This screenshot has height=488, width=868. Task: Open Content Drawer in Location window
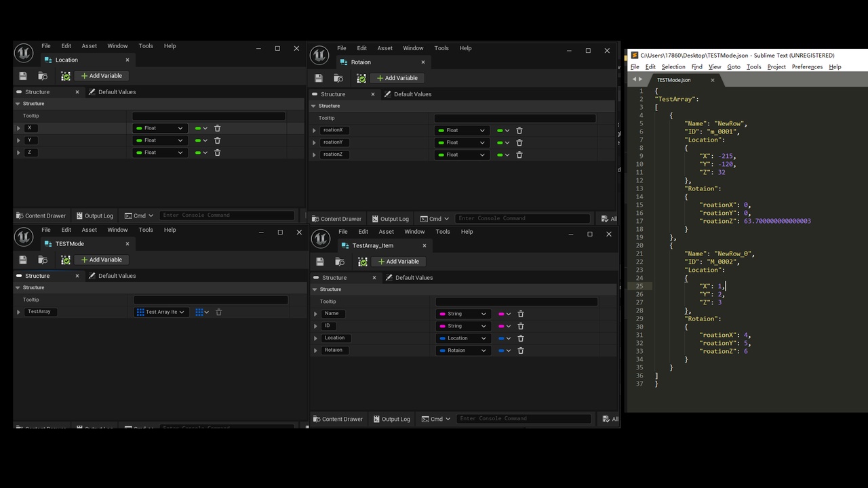(41, 216)
